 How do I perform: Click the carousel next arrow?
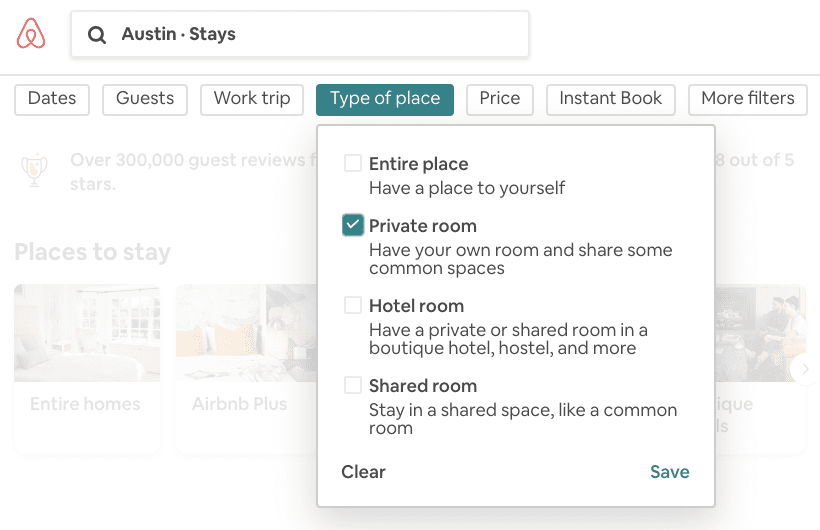[x=805, y=369]
